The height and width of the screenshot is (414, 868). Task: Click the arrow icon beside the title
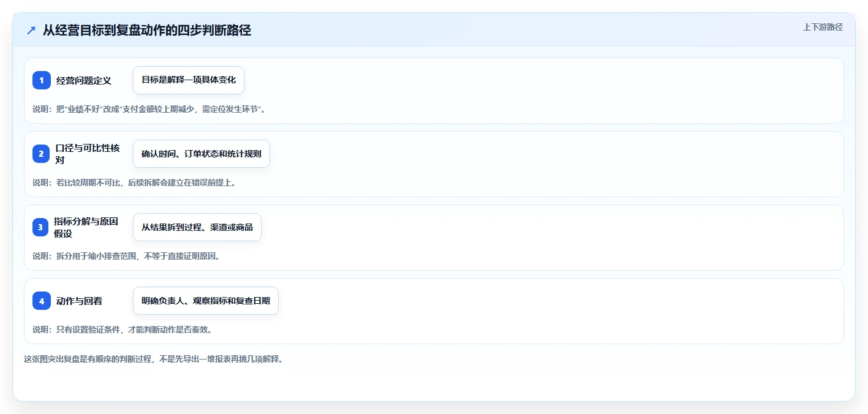(31, 30)
